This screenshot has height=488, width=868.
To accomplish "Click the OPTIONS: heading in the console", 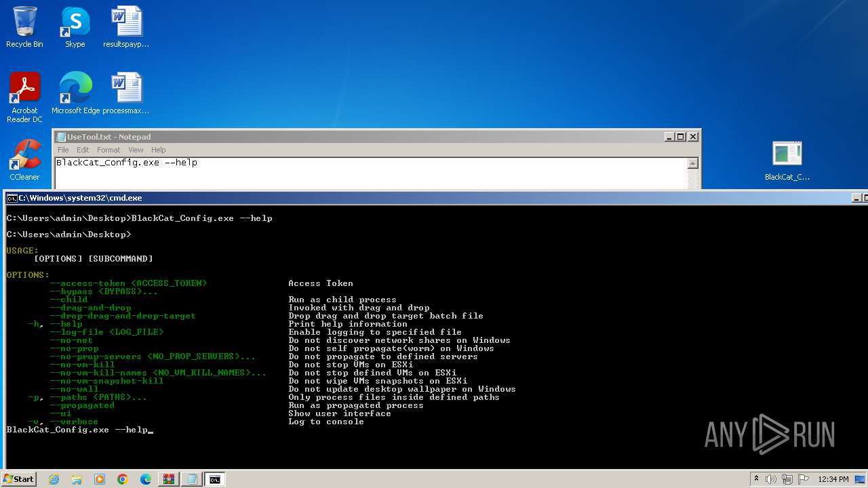I will tap(28, 275).
